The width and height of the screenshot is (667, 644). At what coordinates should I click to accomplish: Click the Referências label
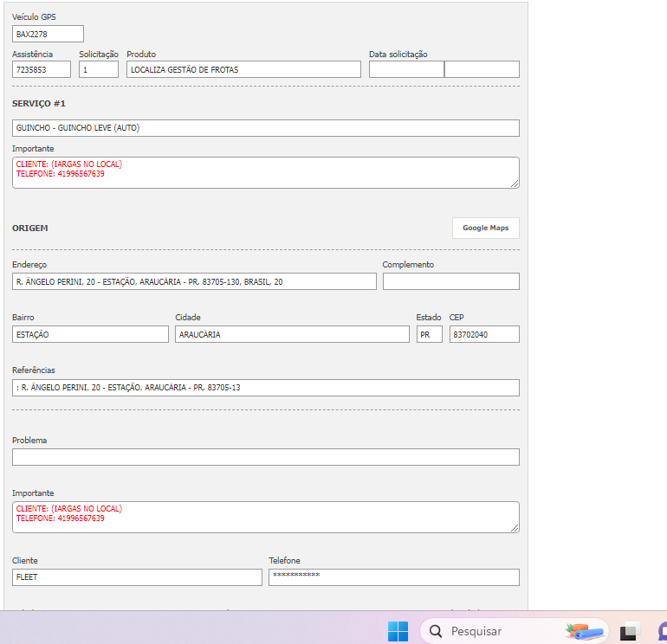point(34,370)
